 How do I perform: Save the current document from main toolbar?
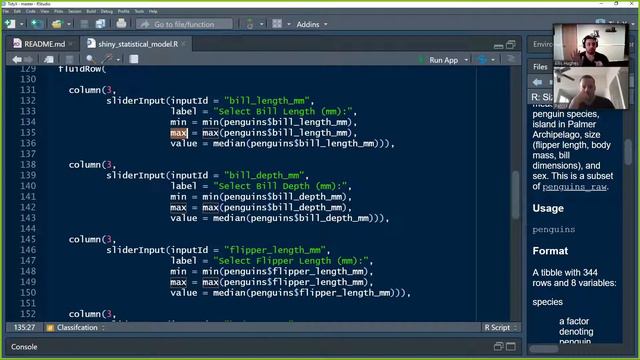84,24
